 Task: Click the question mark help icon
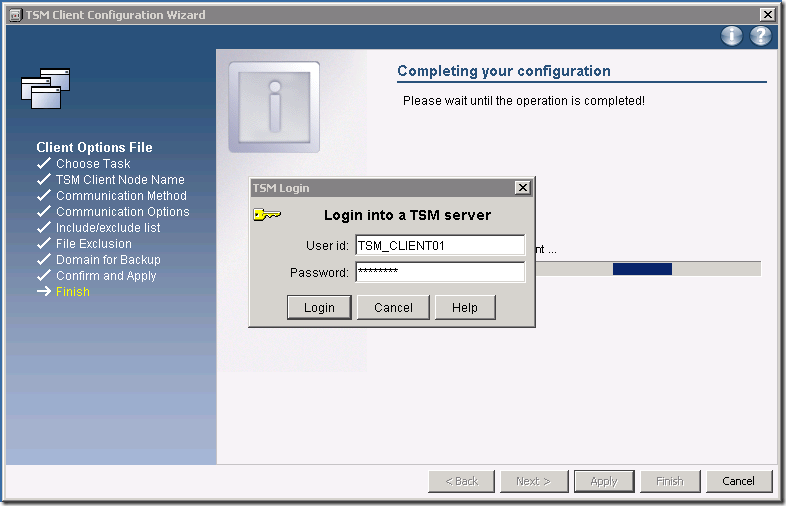click(x=761, y=36)
